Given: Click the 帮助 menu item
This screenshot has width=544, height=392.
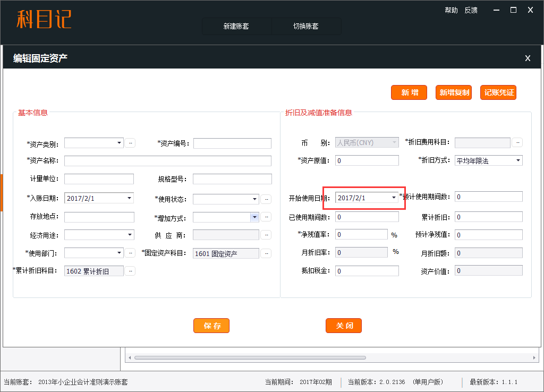Looking at the screenshot, I should tap(451, 10).
